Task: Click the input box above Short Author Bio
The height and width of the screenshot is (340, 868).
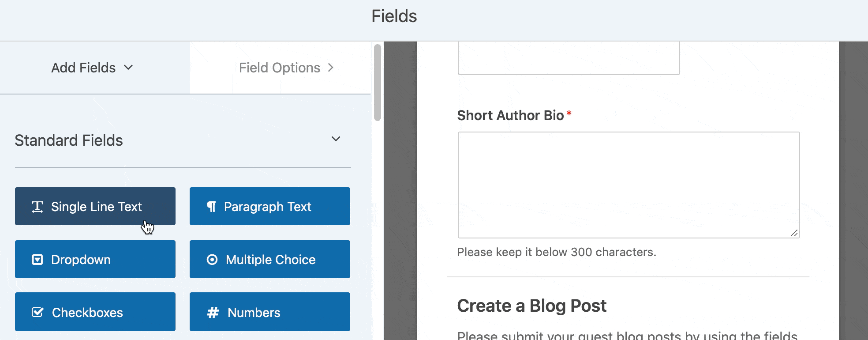Action: 569,58
